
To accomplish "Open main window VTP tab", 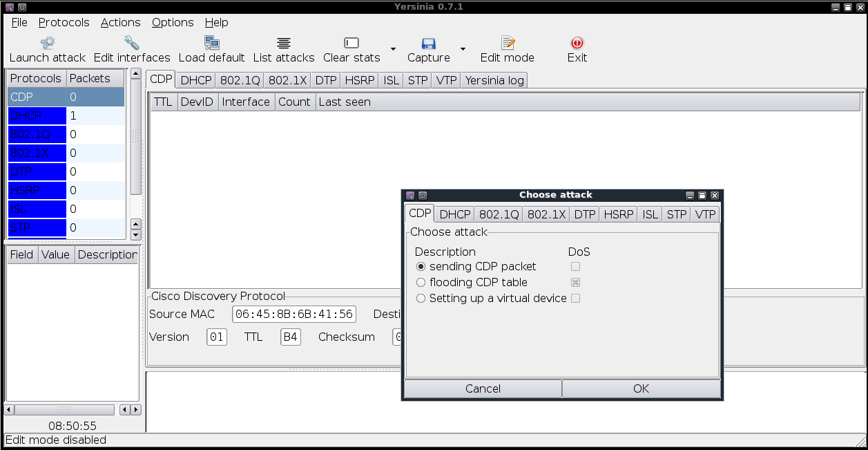I will click(446, 80).
